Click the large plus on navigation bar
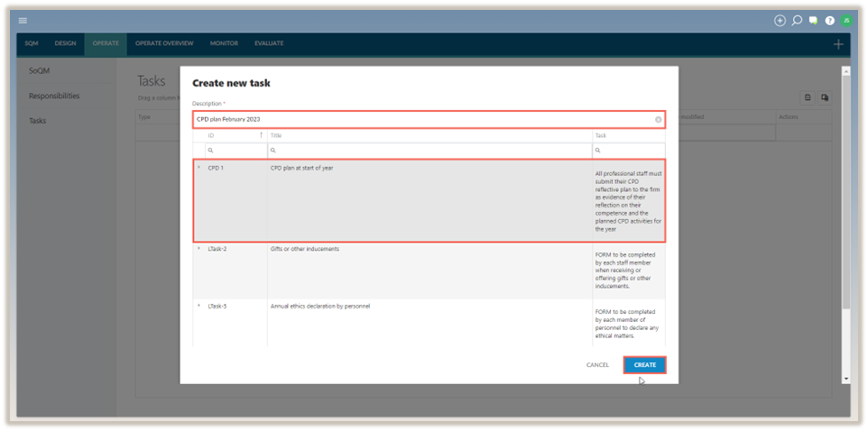Viewport: 868px width, 431px height. [x=838, y=44]
